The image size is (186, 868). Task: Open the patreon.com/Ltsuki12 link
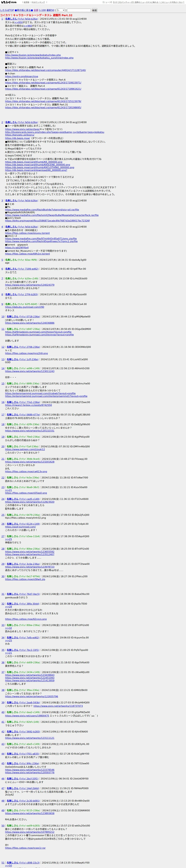[25, 449]
